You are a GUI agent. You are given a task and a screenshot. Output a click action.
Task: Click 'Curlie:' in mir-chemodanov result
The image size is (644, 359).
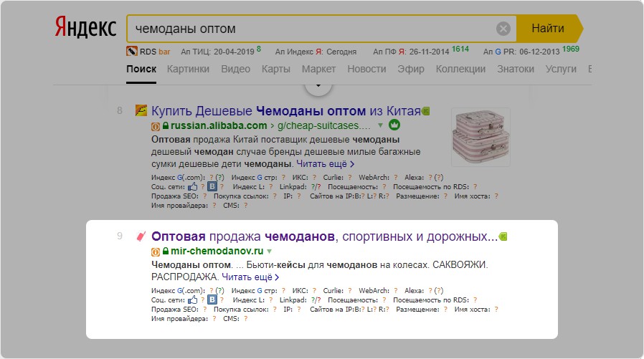tap(333, 290)
